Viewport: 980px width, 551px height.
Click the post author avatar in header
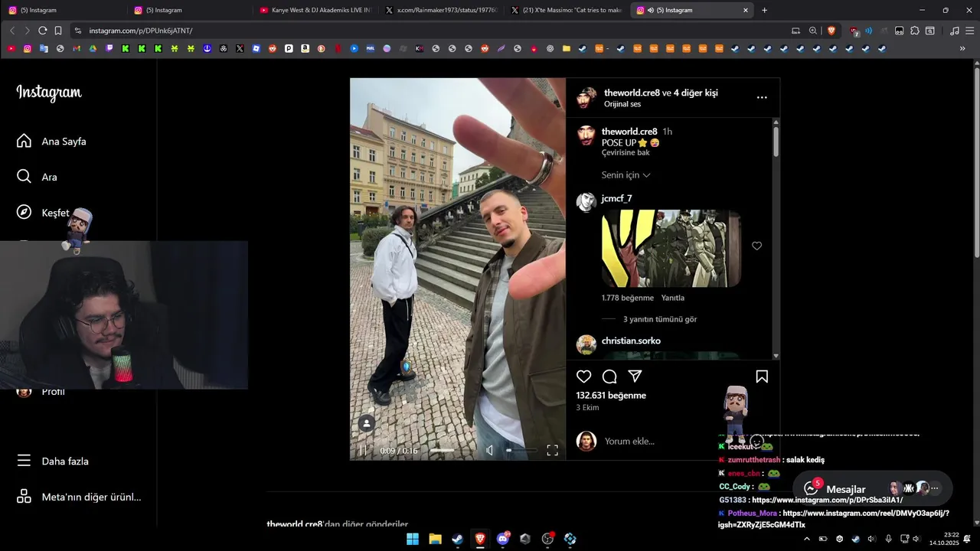click(x=587, y=97)
